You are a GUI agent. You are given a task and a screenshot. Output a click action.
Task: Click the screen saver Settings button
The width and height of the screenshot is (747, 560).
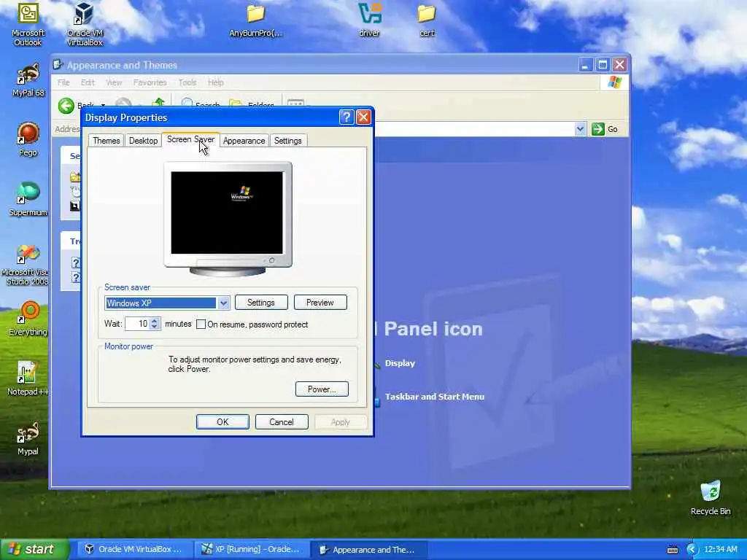[x=261, y=303]
